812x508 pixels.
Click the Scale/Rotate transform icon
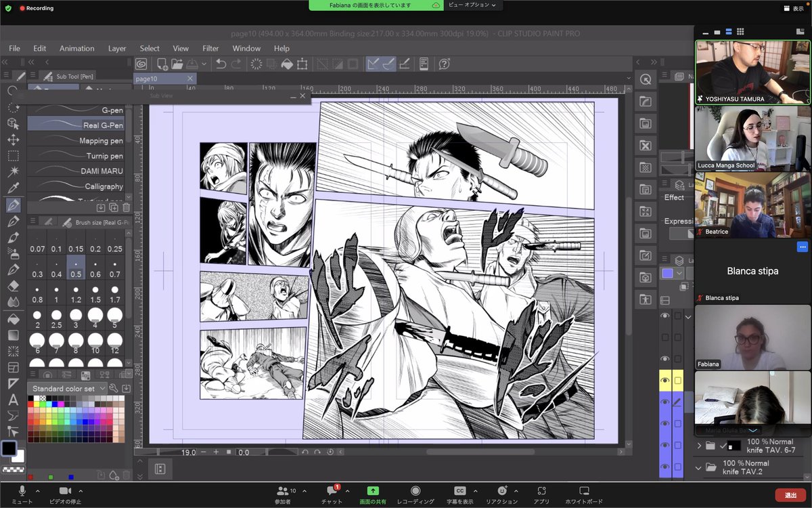click(302, 64)
